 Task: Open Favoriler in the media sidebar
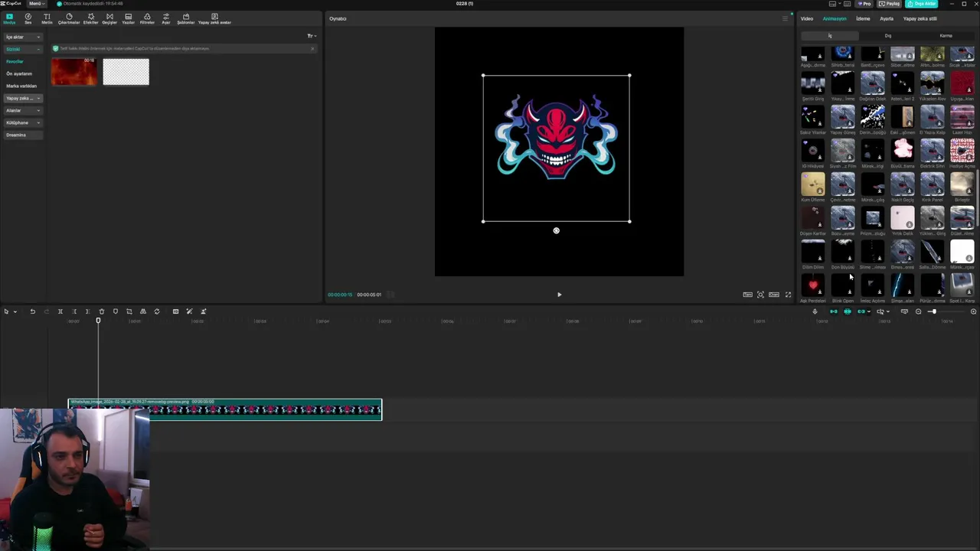(15, 61)
